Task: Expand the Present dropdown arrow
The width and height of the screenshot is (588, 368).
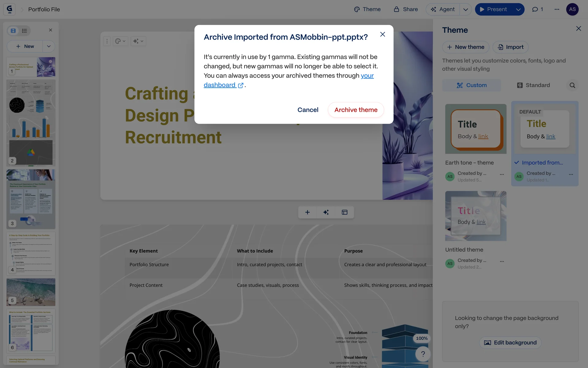Action: pyautogui.click(x=518, y=9)
